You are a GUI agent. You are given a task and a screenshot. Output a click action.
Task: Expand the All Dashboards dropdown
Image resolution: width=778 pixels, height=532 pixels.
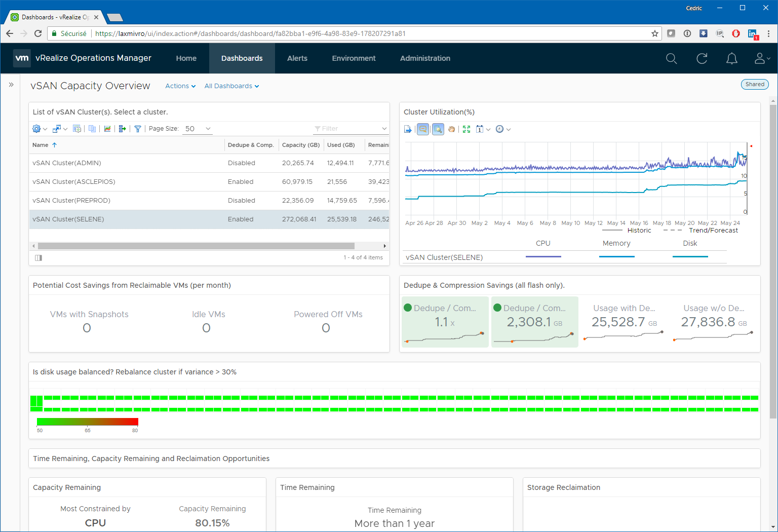click(x=231, y=86)
